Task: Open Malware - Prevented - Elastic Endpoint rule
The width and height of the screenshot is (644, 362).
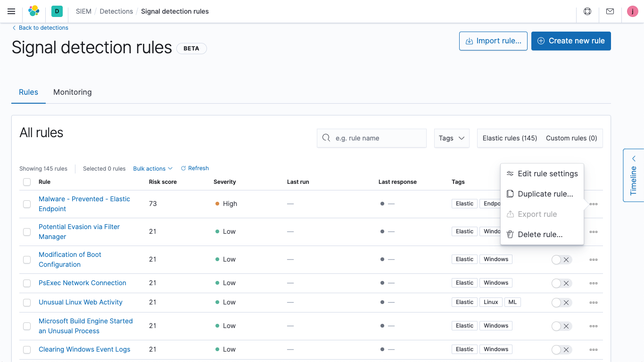Action: pyautogui.click(x=84, y=204)
